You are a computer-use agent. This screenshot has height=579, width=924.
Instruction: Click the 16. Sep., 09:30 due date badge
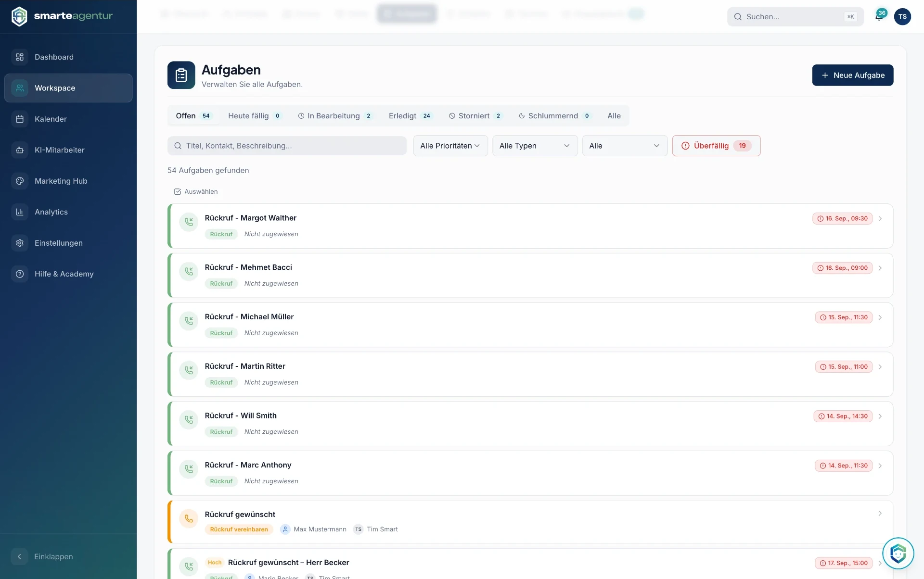843,219
